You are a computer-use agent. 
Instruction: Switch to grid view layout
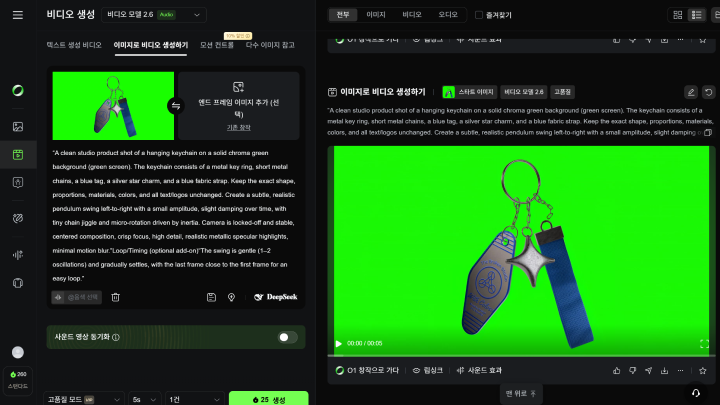678,15
